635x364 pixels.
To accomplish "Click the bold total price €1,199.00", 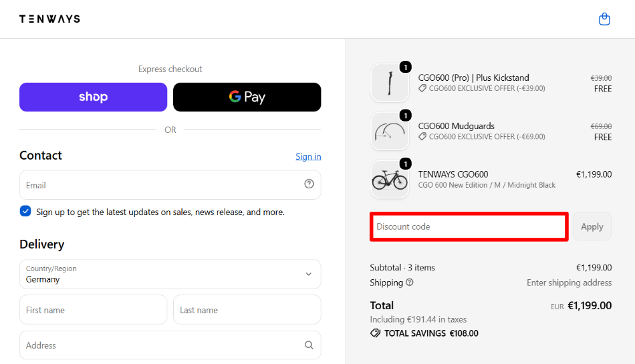I will click(590, 305).
